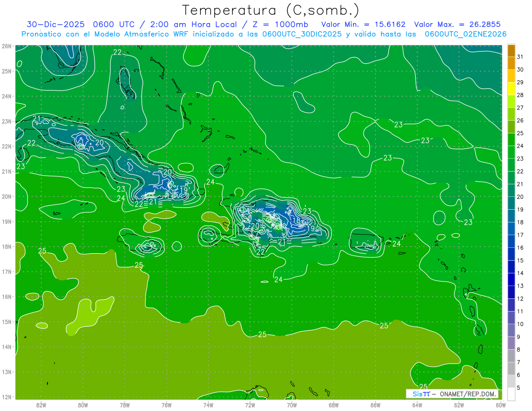Click the '20N' latitude axis label
The width and height of the screenshot is (532, 411).
coord(6,196)
